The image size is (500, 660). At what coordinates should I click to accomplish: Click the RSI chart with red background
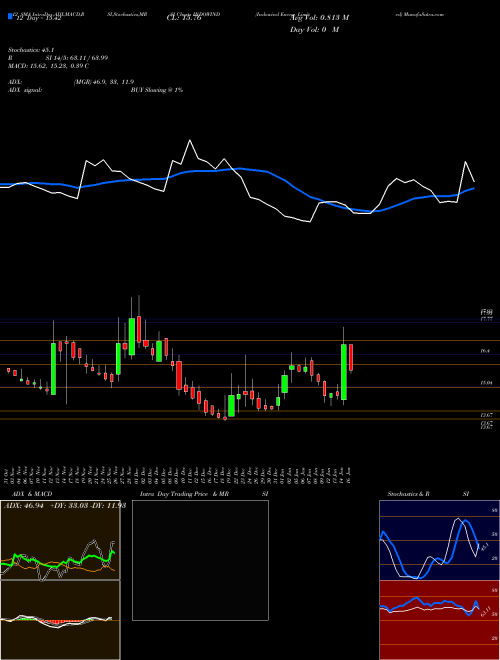(439, 620)
